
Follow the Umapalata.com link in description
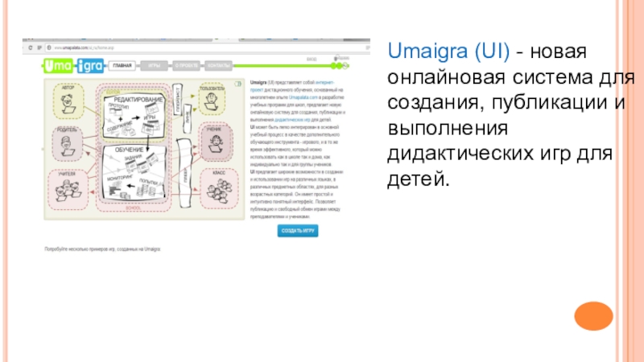303,97
